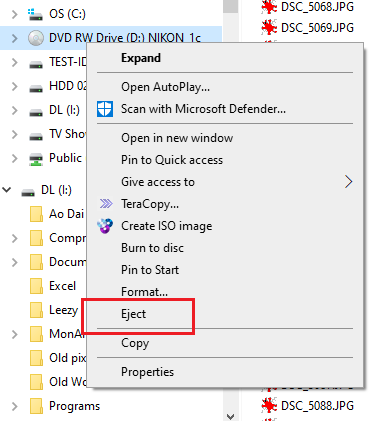Launch TeraCopy from the context menu
Viewport: 384px width, 421px height.
150,204
